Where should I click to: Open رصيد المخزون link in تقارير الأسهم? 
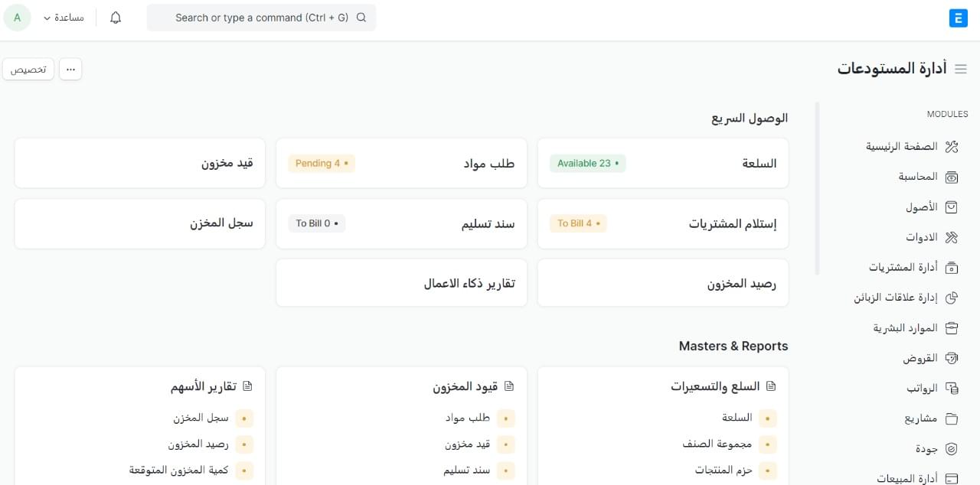(x=199, y=444)
